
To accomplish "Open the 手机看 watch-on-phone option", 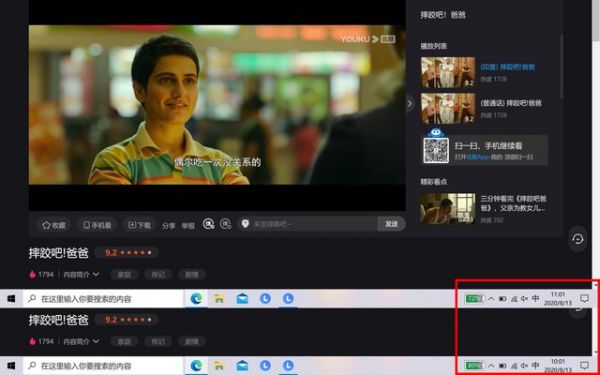I will click(97, 225).
